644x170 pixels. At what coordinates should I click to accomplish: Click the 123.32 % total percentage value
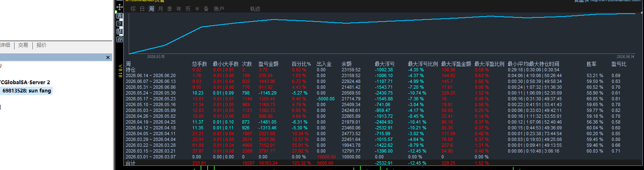(301, 164)
